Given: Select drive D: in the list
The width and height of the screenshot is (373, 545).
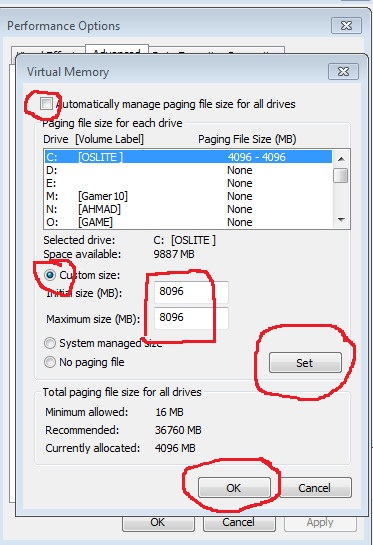Looking at the screenshot, I should (188, 170).
